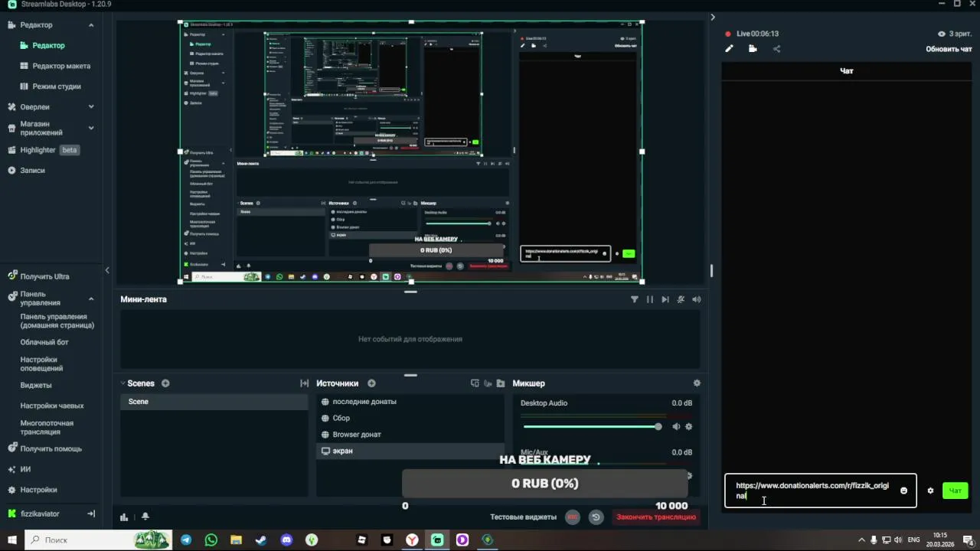Skip the current alert in Мини-лента
The width and height of the screenshot is (980, 551).
tap(665, 299)
